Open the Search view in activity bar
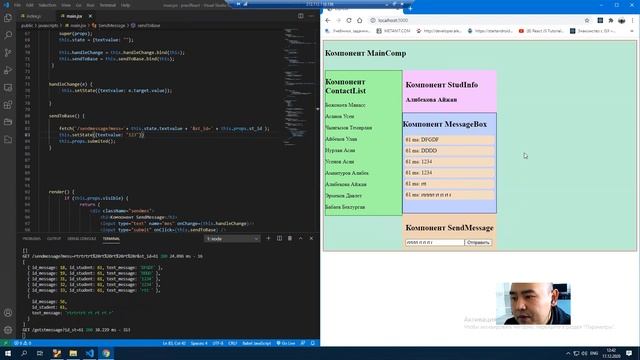 [8, 35]
